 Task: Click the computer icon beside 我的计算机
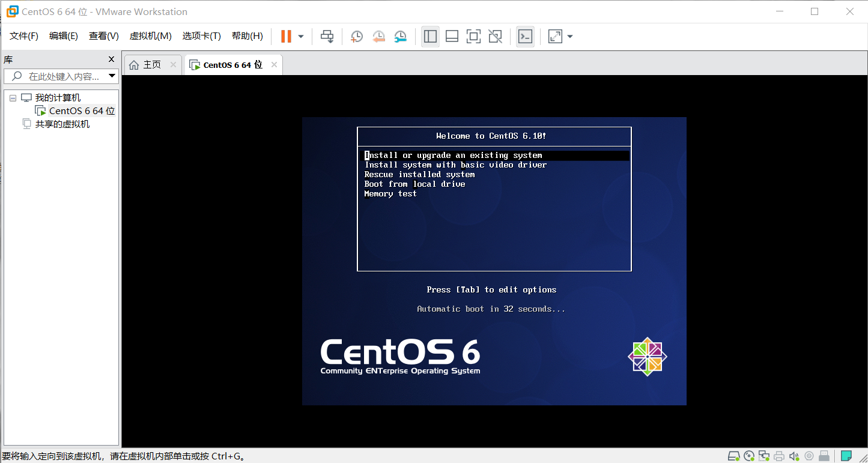[x=26, y=98]
